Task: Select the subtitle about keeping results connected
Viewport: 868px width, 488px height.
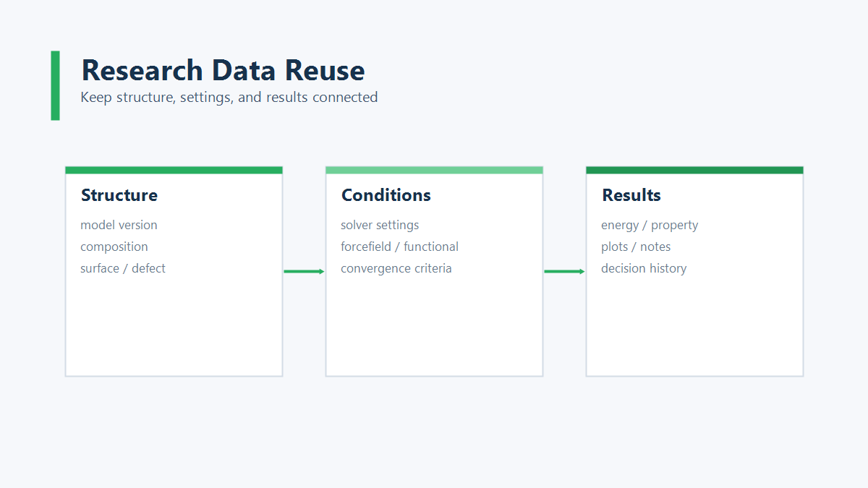Action: (x=229, y=97)
